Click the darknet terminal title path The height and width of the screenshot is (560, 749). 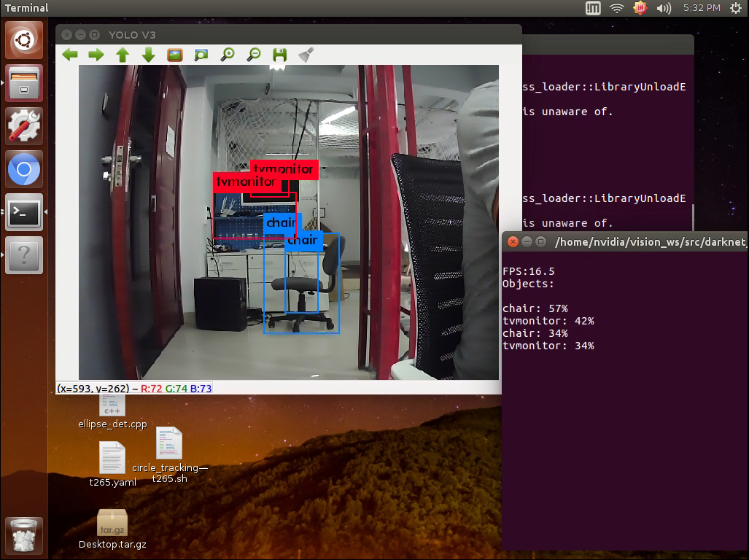coord(651,242)
